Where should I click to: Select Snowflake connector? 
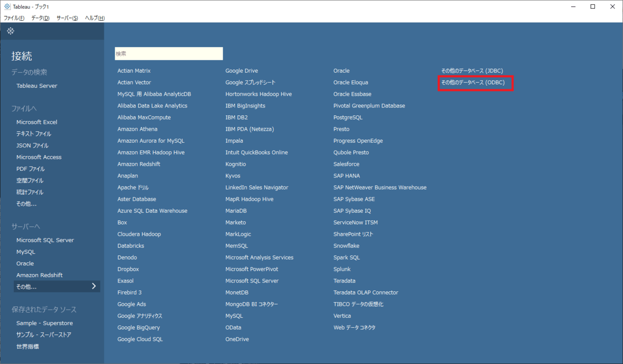tap(346, 246)
